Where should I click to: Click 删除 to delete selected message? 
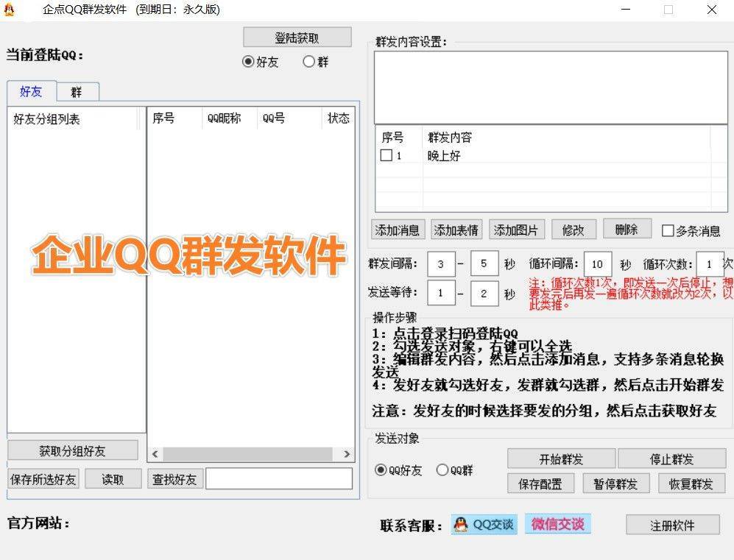[x=627, y=230]
